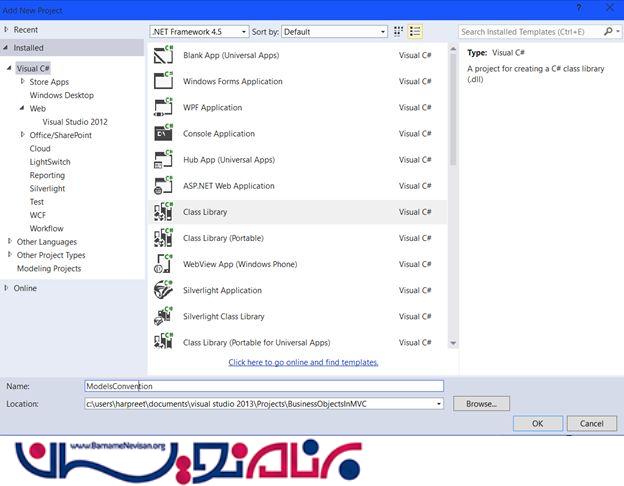The image size is (624, 486).
Task: Click the OK button
Action: tap(537, 423)
